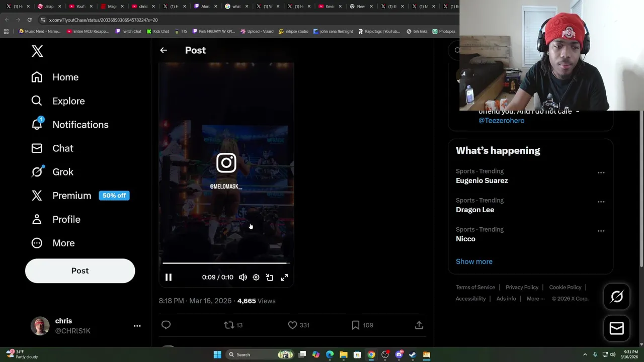This screenshot has width=644, height=362.
Task: Open the floating Messages envelope button
Action: [x=617, y=328]
